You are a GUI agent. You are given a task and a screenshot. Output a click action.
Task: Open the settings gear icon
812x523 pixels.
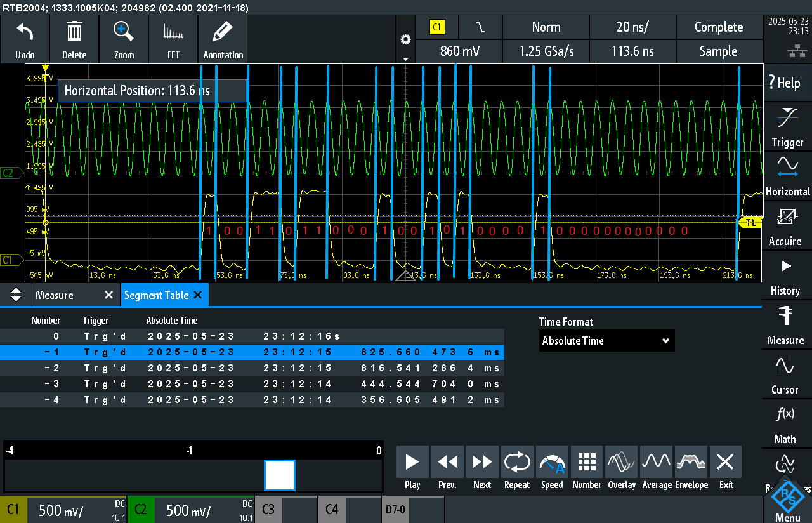405,39
